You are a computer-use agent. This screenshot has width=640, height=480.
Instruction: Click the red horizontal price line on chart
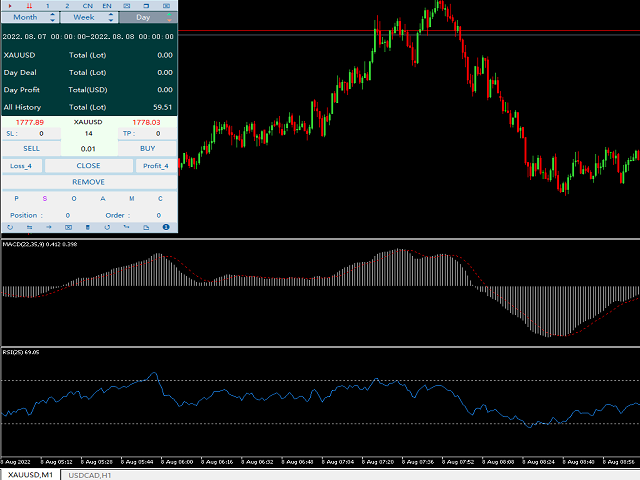[x=408, y=31]
